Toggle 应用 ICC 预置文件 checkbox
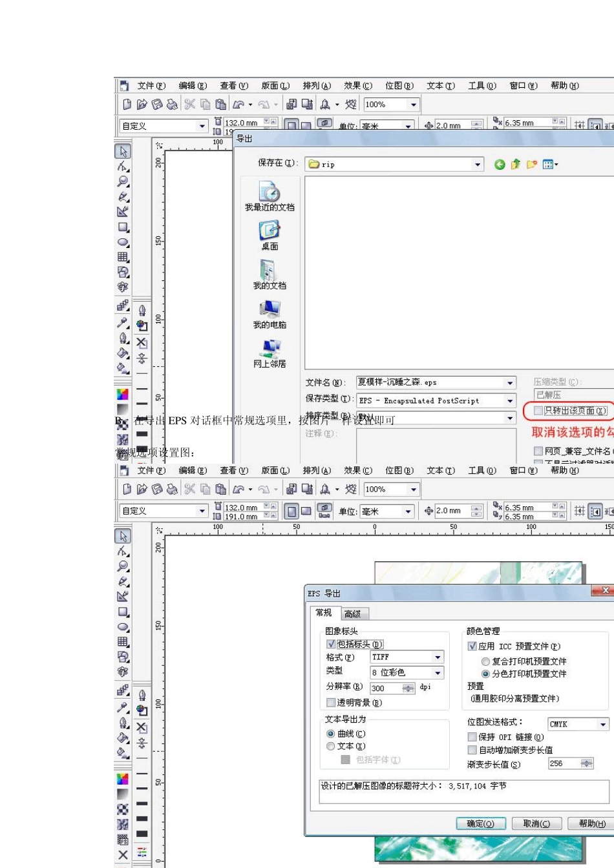The height and width of the screenshot is (868, 614). (x=472, y=646)
